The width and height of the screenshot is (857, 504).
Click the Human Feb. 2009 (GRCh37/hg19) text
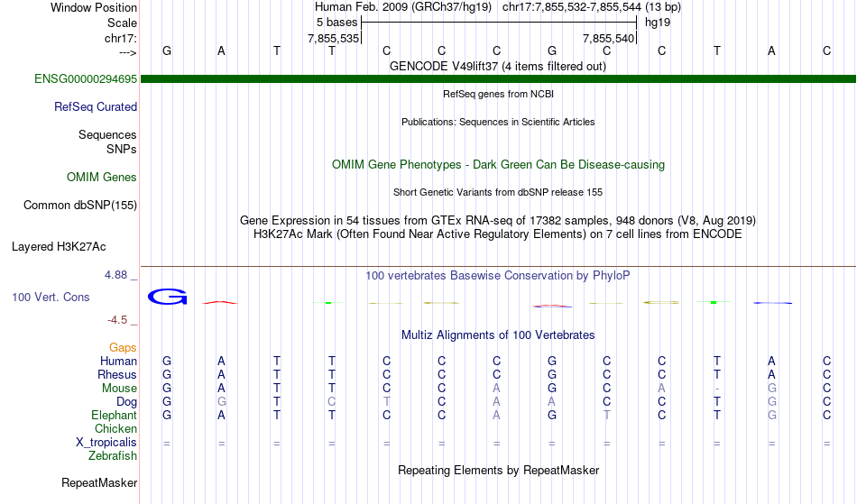click(403, 7)
